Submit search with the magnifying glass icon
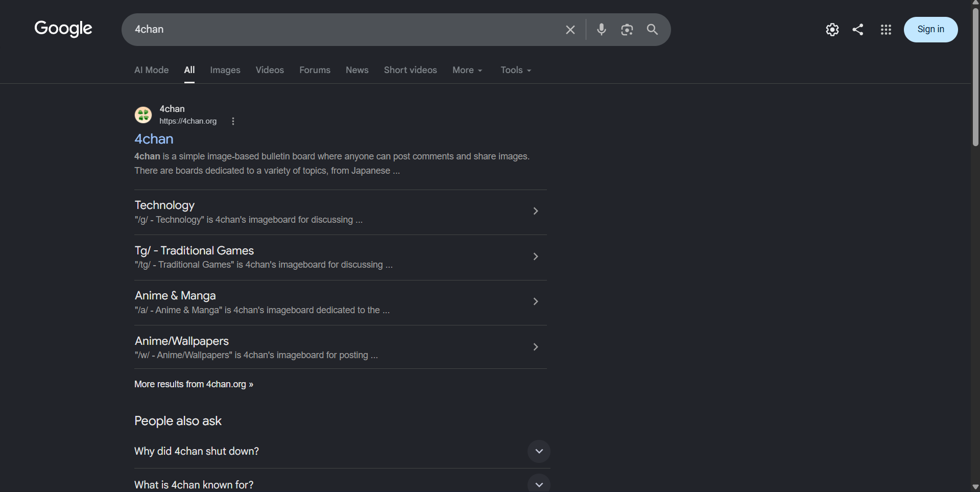Image resolution: width=980 pixels, height=492 pixels. coord(652,30)
